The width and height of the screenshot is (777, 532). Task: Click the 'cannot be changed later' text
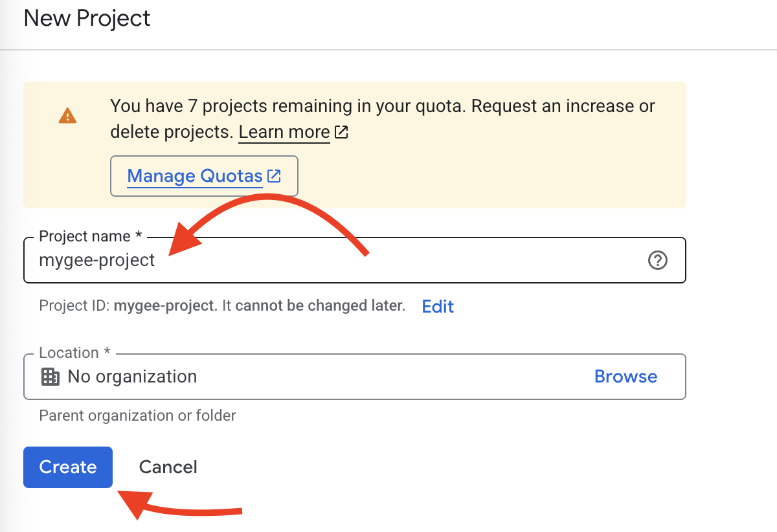point(320,305)
